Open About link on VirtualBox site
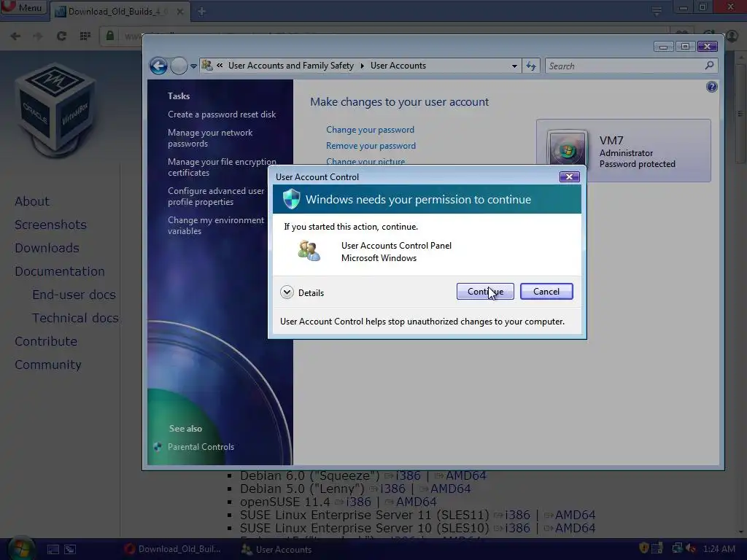The width and height of the screenshot is (747, 560). click(x=32, y=201)
